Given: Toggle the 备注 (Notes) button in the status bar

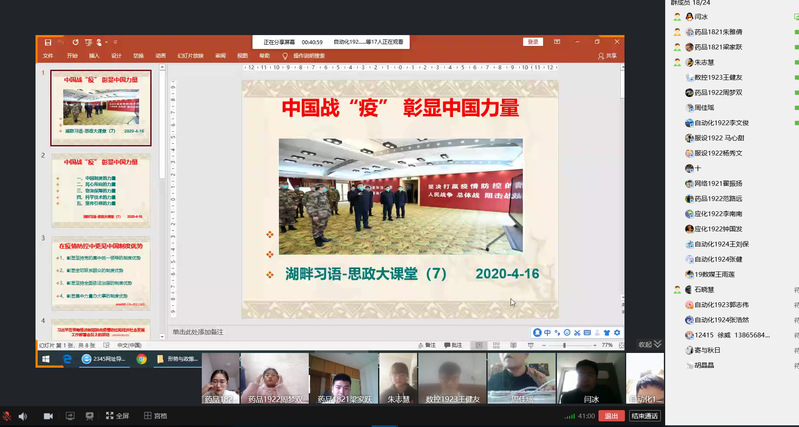Looking at the screenshot, I should pos(427,345).
